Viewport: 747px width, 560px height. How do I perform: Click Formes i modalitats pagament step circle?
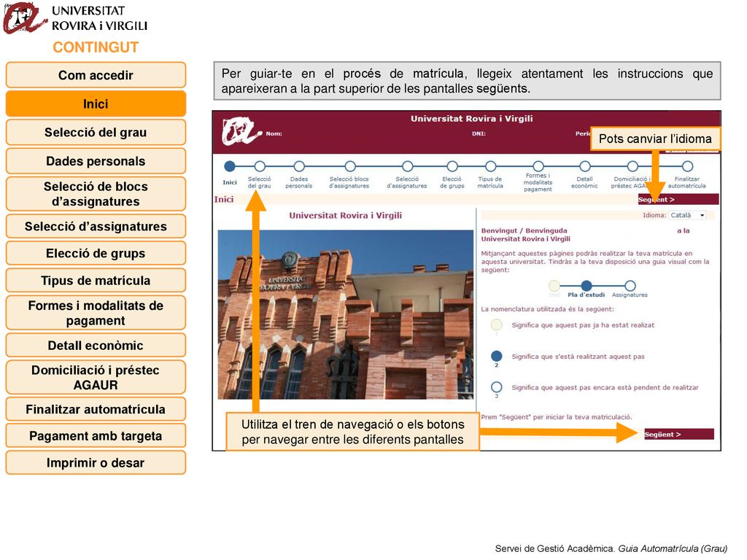(538, 166)
